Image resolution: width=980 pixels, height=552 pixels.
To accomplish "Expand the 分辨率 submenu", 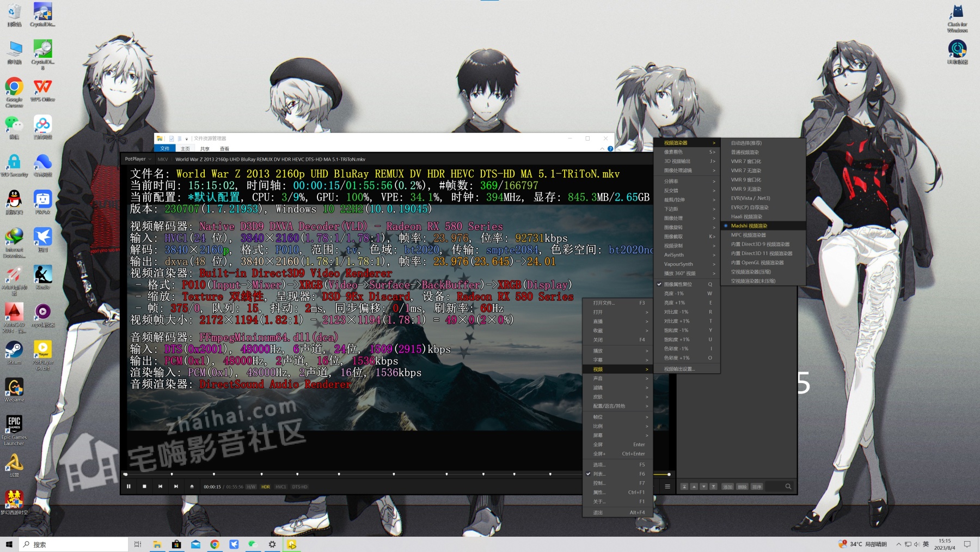I will point(687,181).
